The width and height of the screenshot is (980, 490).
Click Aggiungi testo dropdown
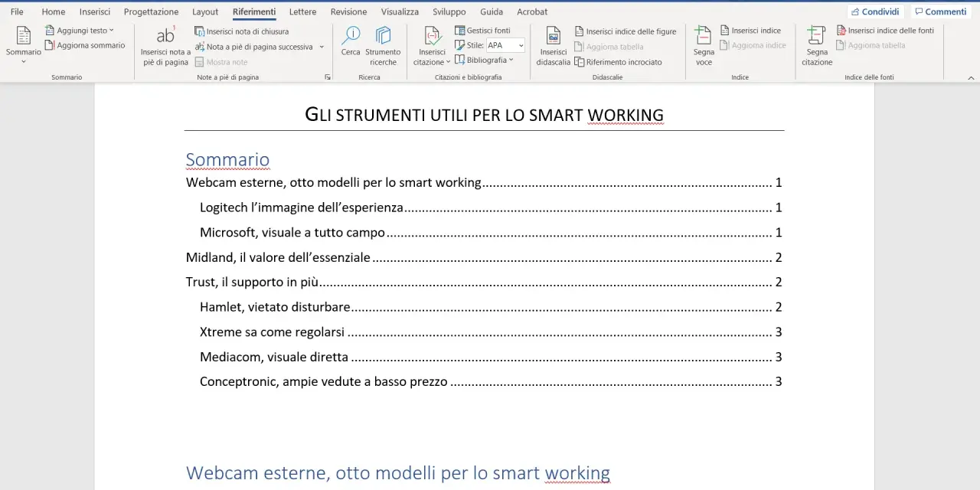click(80, 31)
